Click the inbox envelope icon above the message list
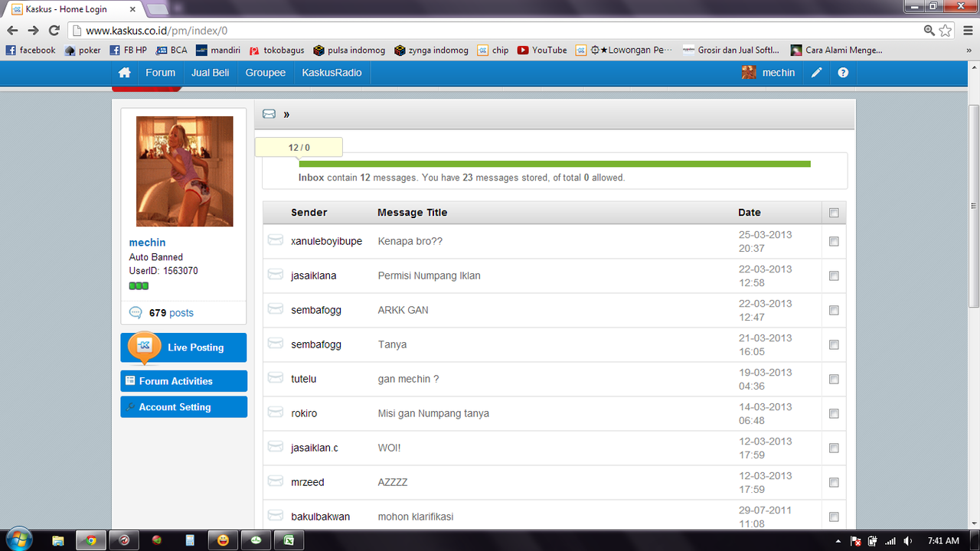 coord(269,113)
